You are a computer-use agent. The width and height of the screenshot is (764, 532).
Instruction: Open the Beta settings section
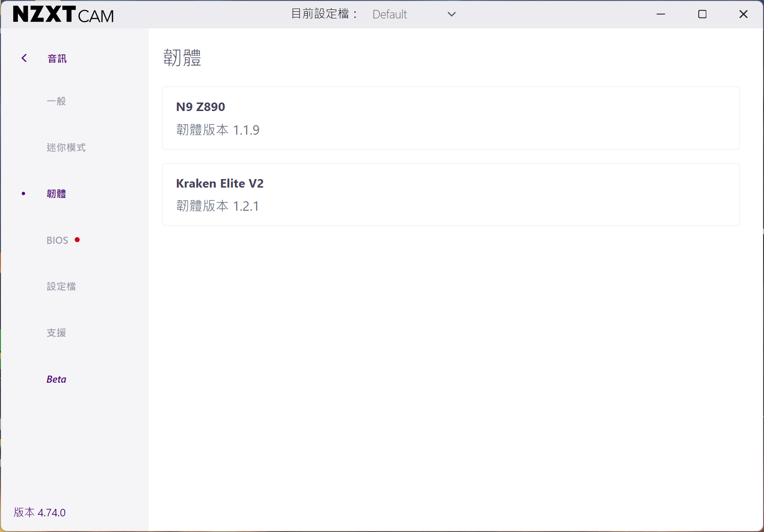pos(56,379)
